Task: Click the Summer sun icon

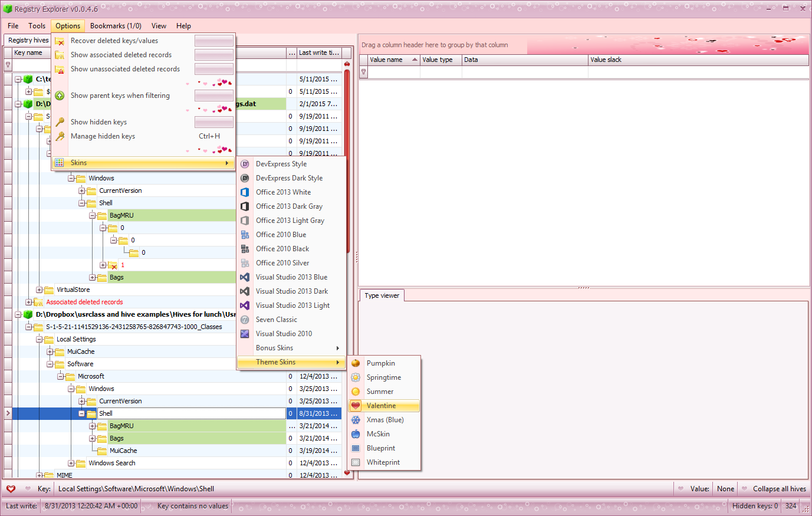Action: [x=356, y=392]
